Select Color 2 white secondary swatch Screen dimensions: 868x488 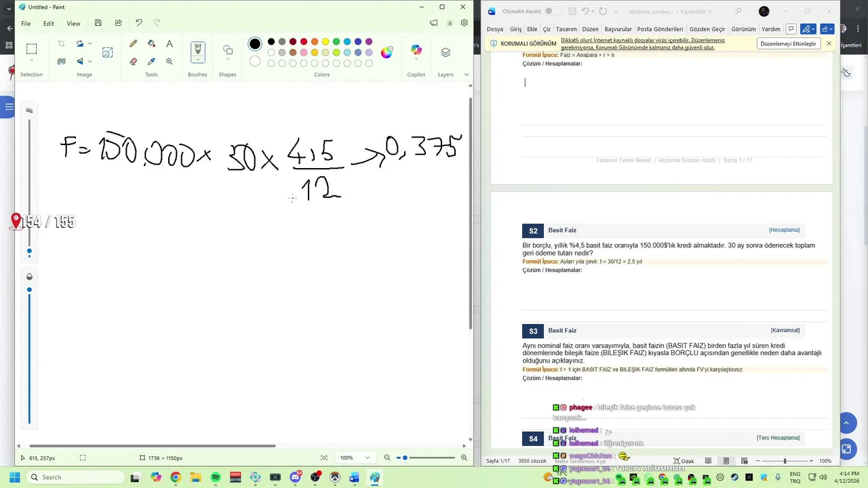pos(254,61)
